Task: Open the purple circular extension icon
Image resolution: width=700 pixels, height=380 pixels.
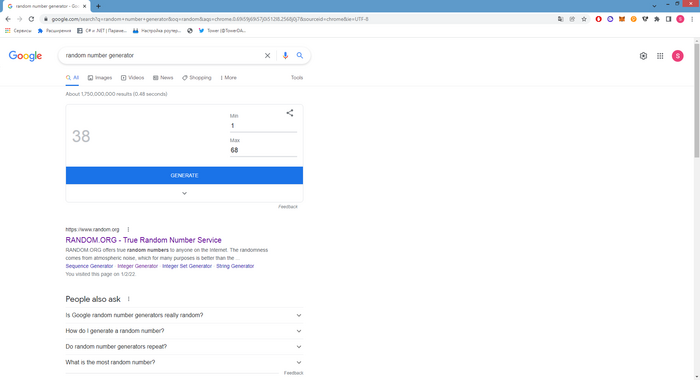Action: point(610,19)
